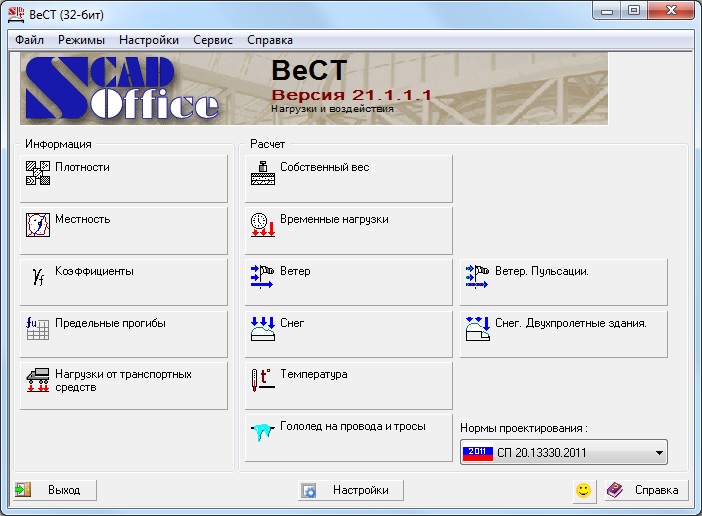Image resolution: width=702 pixels, height=516 pixels.
Task: Click the 'Нормы проектирования :' label
Action: [x=524, y=428]
